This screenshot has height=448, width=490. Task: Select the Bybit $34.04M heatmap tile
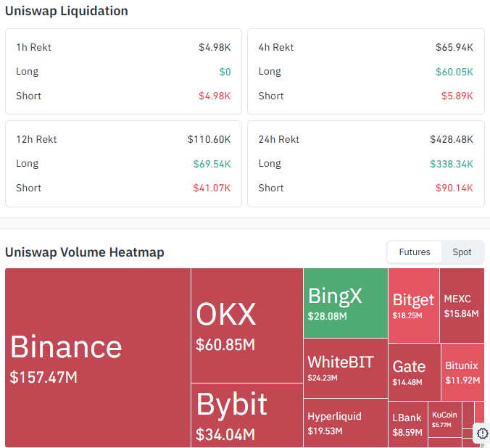pos(247,415)
